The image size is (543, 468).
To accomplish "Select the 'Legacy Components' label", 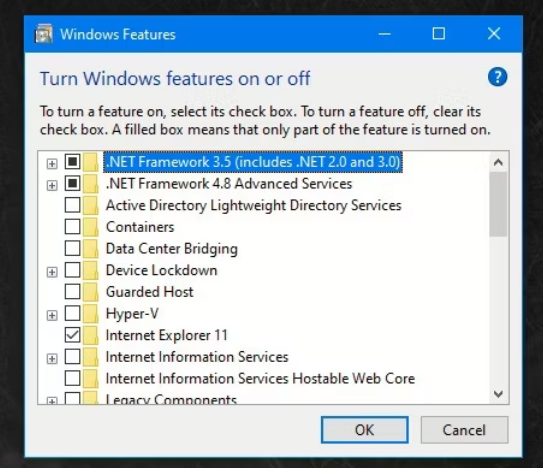I will (171, 399).
